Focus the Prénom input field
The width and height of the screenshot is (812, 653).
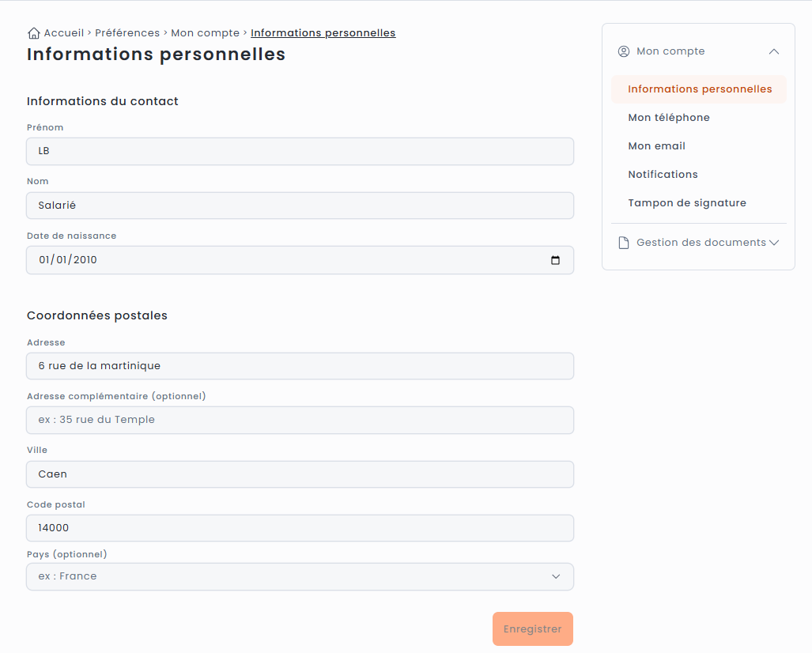coord(300,151)
